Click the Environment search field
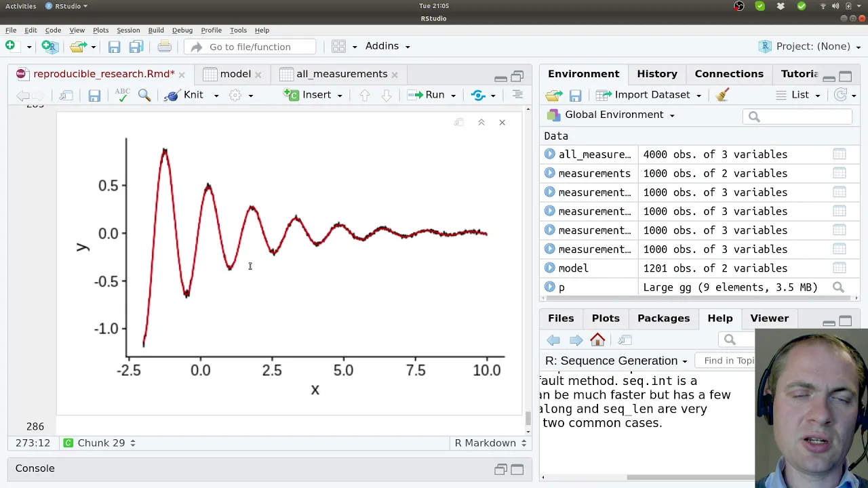 pyautogui.click(x=797, y=117)
